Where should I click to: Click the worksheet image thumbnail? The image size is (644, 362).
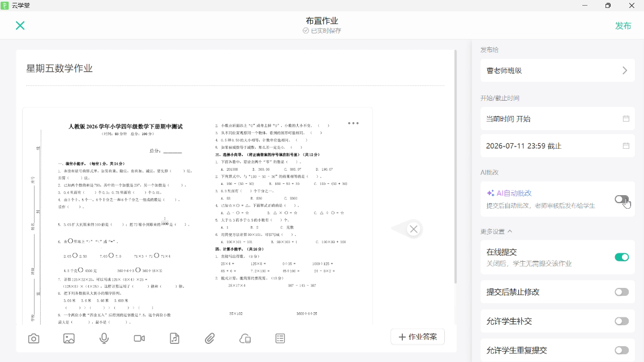197,216
